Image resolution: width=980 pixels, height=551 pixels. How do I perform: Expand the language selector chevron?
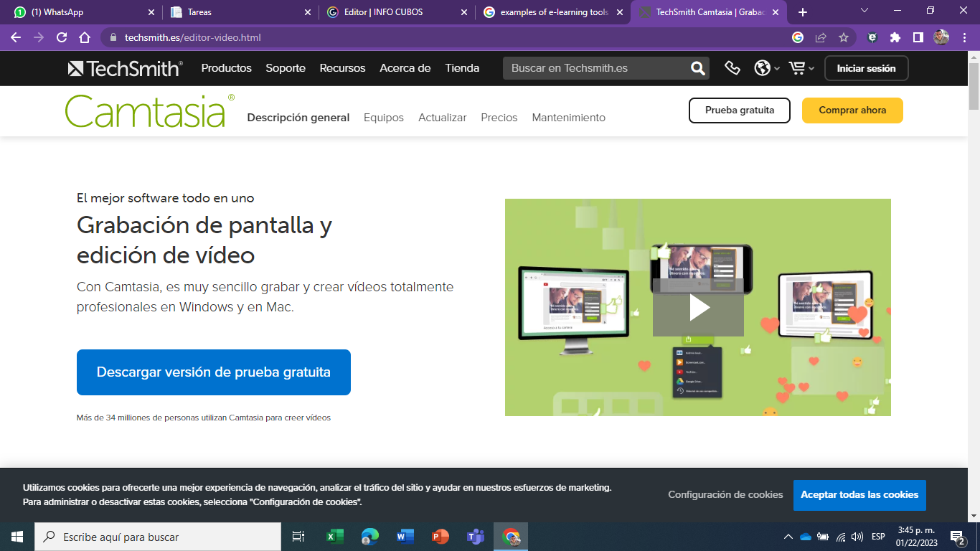[x=776, y=67]
